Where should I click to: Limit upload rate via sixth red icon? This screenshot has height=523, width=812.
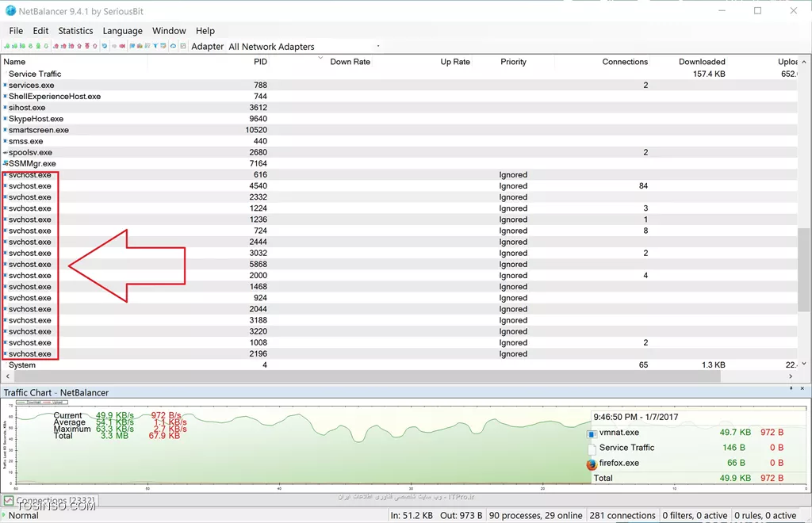[95, 46]
